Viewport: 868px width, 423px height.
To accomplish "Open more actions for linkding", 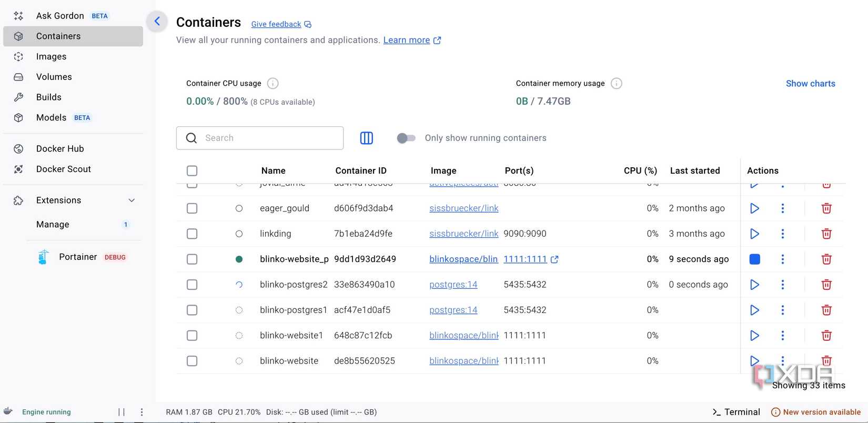I will point(783,234).
